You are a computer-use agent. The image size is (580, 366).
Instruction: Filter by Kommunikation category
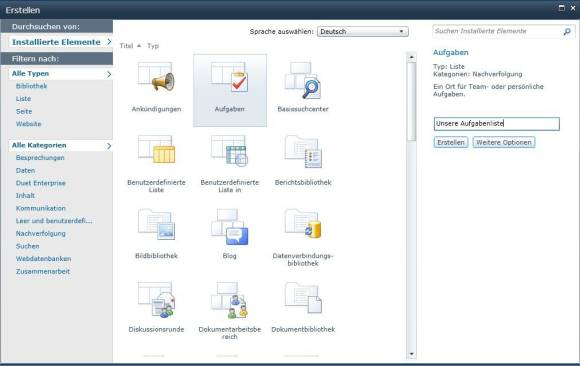[40, 208]
